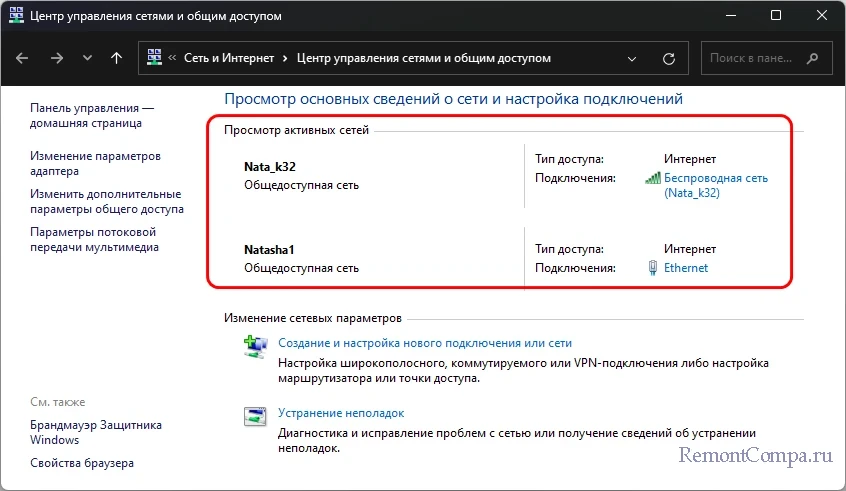846x491 pixels.
Task: Click the address bar network icon
Action: click(x=154, y=57)
